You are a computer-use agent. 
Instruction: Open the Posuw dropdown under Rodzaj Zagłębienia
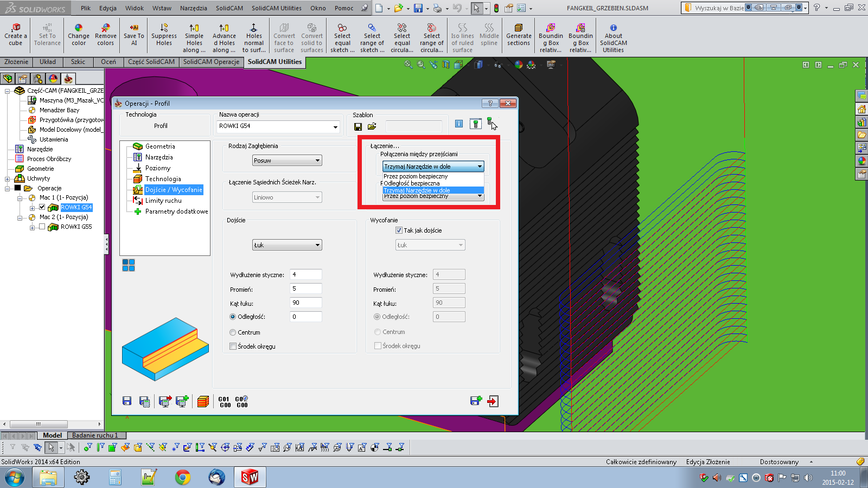pos(287,160)
